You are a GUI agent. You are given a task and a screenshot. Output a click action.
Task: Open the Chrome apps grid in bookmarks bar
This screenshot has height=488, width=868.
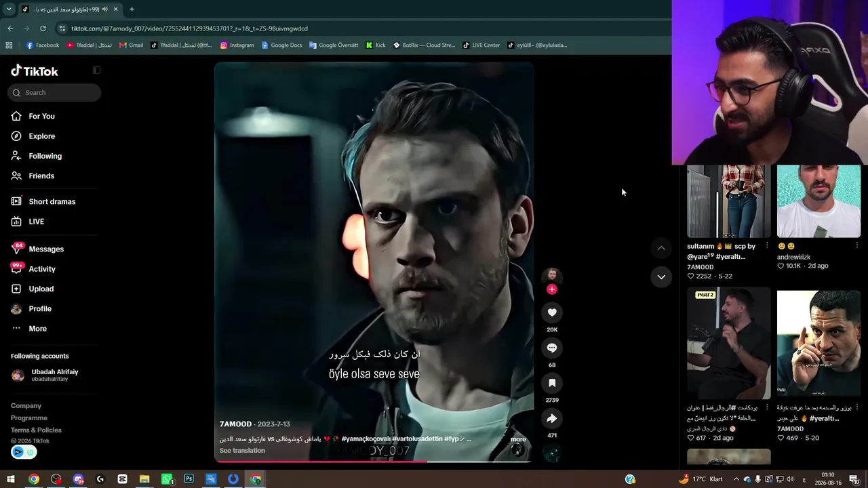tap(9, 45)
